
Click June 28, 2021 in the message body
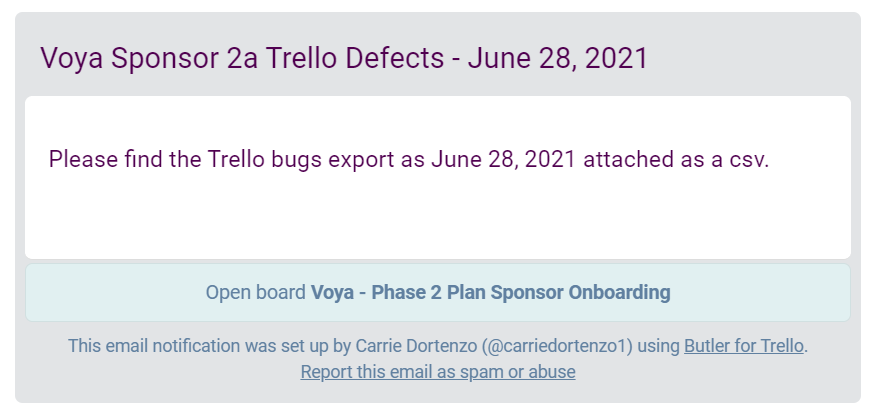tap(503, 159)
